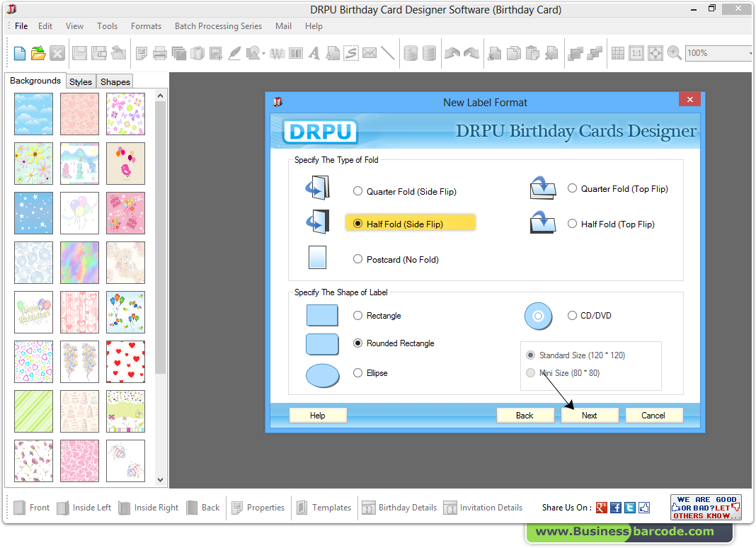Open the File menu
Viewport: 756px width, 548px height.
coord(21,26)
